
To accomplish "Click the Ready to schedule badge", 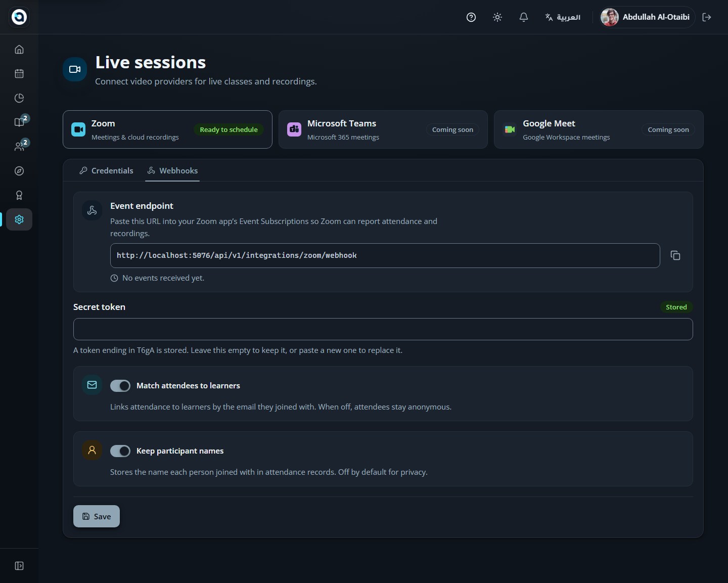I will pyautogui.click(x=229, y=129).
